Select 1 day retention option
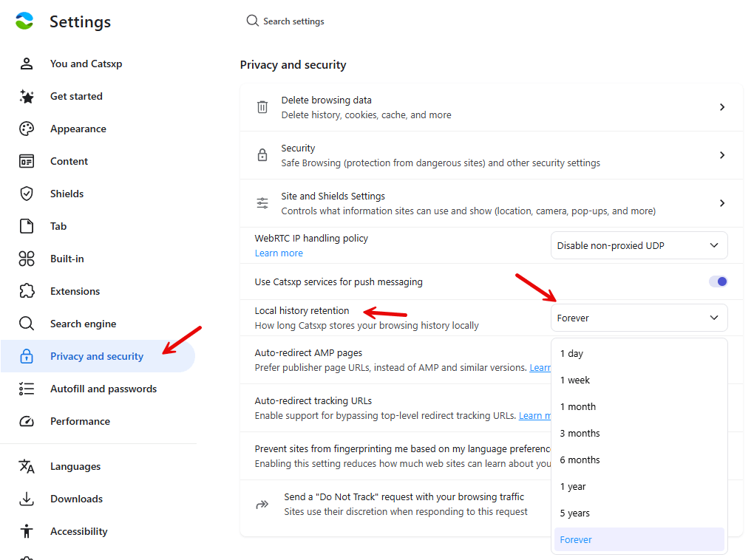The width and height of the screenshot is (754, 560). coord(639,353)
